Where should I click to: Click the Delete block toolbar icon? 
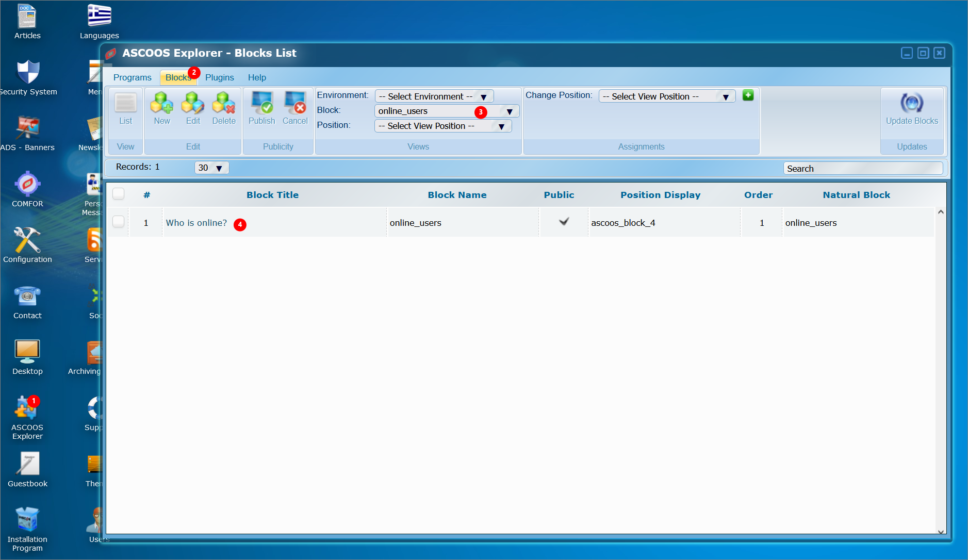click(224, 109)
